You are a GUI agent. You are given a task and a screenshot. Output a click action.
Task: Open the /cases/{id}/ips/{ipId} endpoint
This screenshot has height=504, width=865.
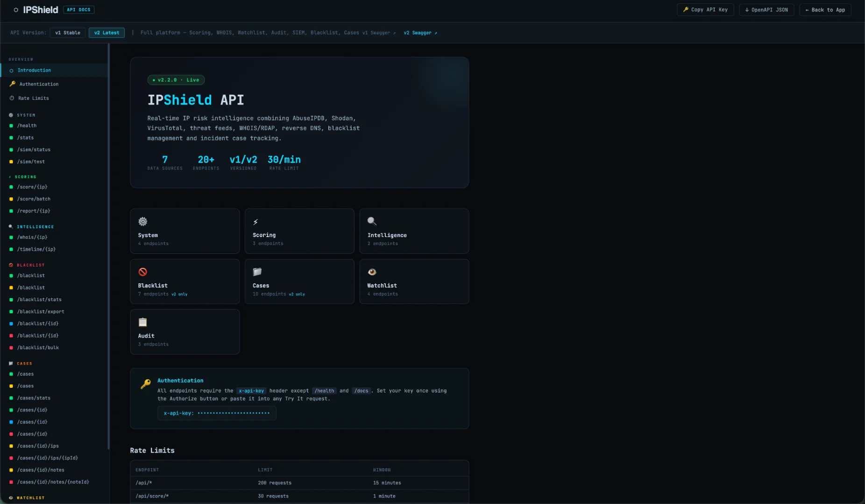(54, 458)
